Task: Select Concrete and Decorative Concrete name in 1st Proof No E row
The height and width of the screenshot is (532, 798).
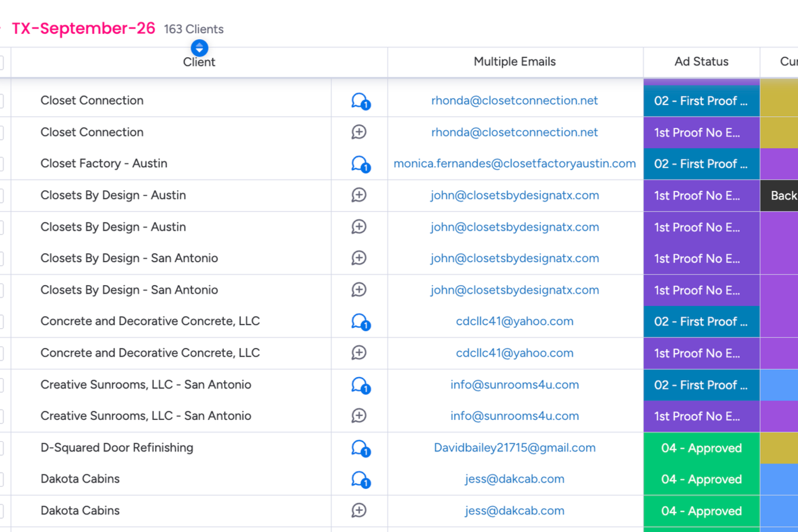Action: point(150,353)
